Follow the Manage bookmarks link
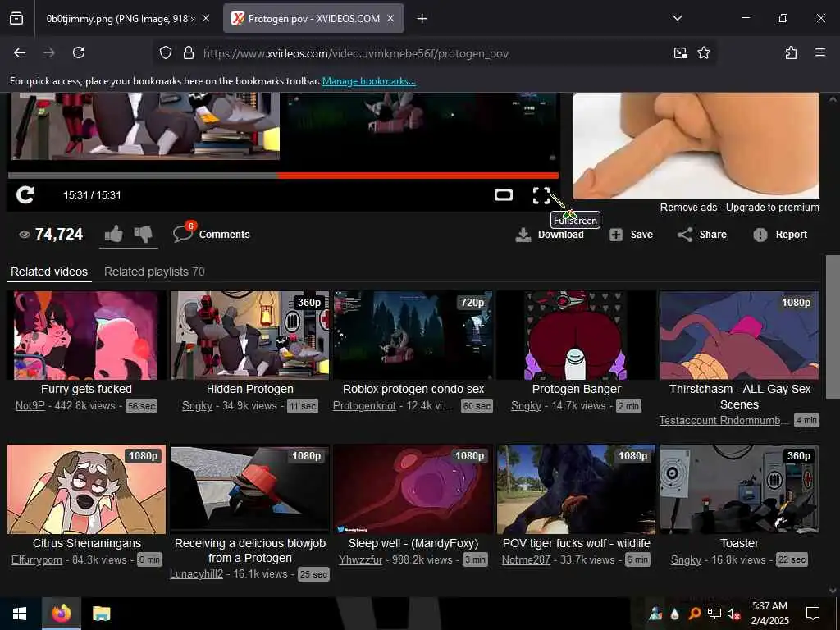 click(x=368, y=81)
